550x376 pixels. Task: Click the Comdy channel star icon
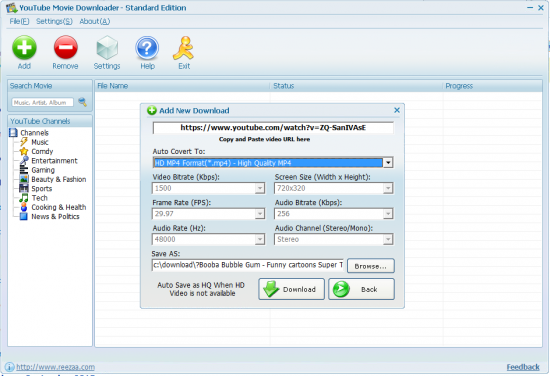click(24, 151)
